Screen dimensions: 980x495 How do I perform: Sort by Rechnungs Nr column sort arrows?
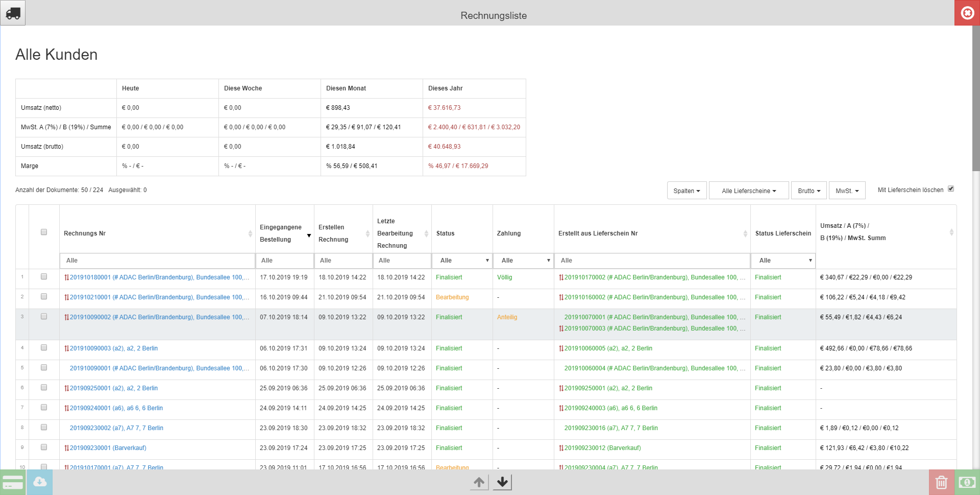coord(250,233)
